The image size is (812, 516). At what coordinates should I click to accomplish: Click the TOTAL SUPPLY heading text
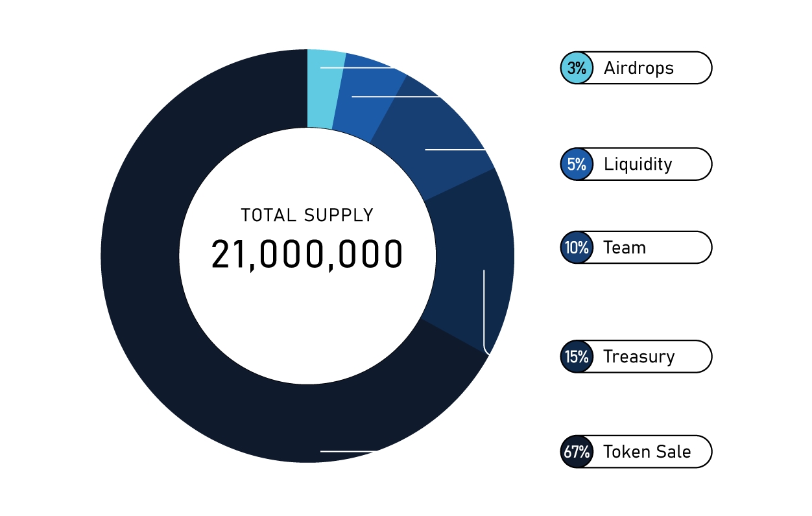(307, 215)
